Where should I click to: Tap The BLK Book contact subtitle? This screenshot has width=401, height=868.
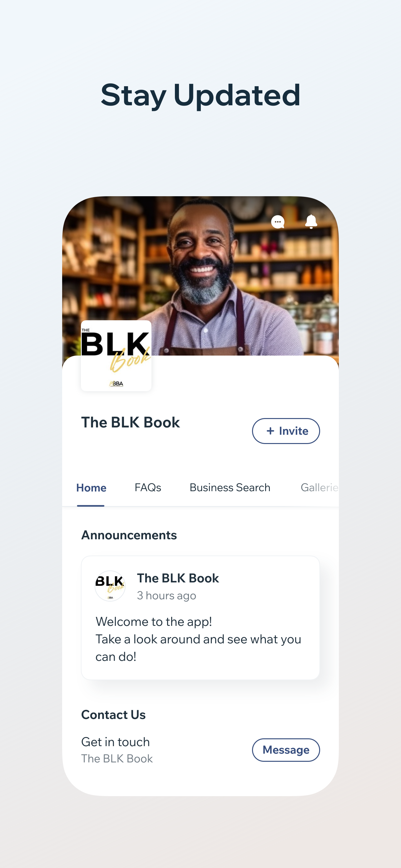(117, 758)
